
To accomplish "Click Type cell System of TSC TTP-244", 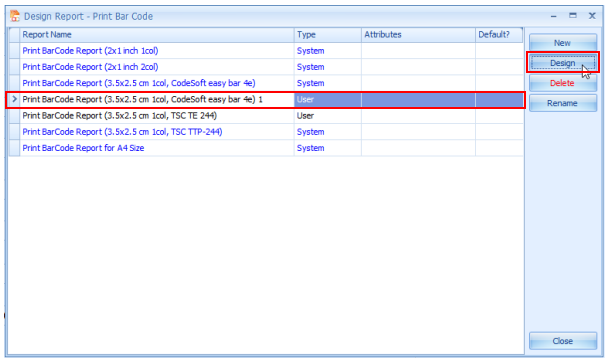I will pyautogui.click(x=328, y=132).
